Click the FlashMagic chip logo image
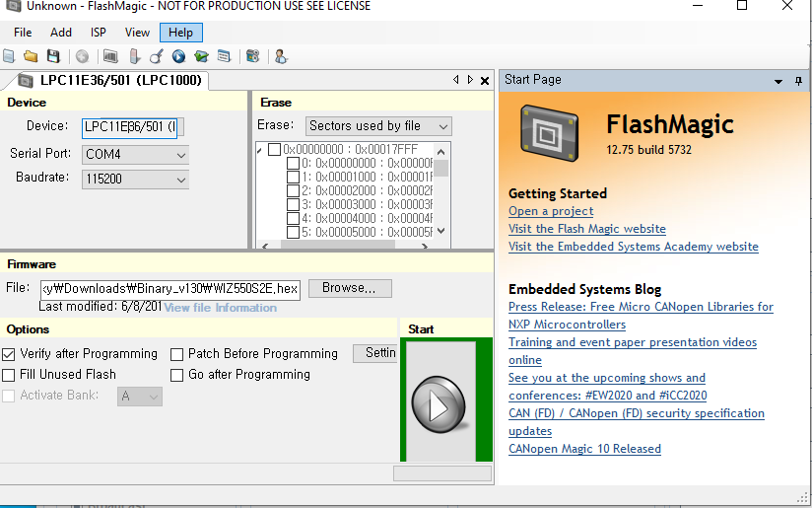This screenshot has width=812, height=508. point(549,133)
